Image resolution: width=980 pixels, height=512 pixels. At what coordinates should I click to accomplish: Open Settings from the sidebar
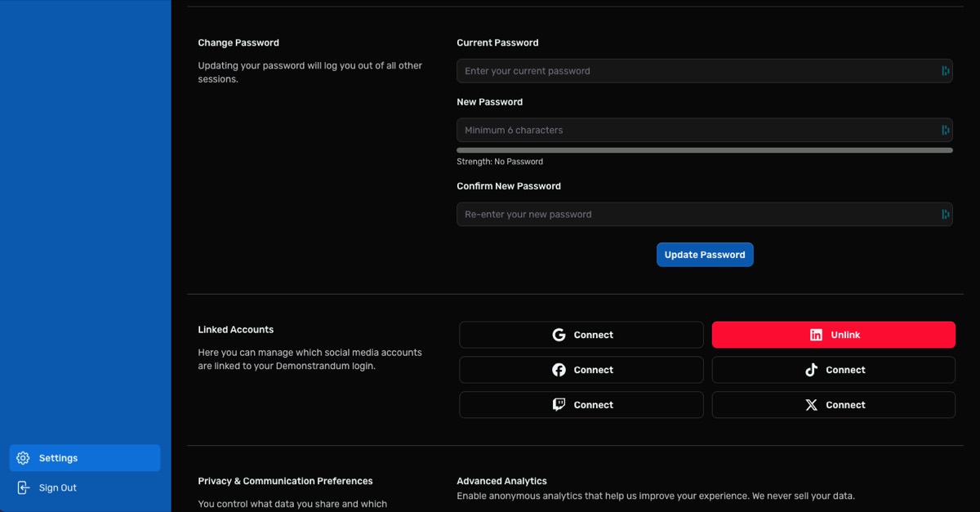85,458
